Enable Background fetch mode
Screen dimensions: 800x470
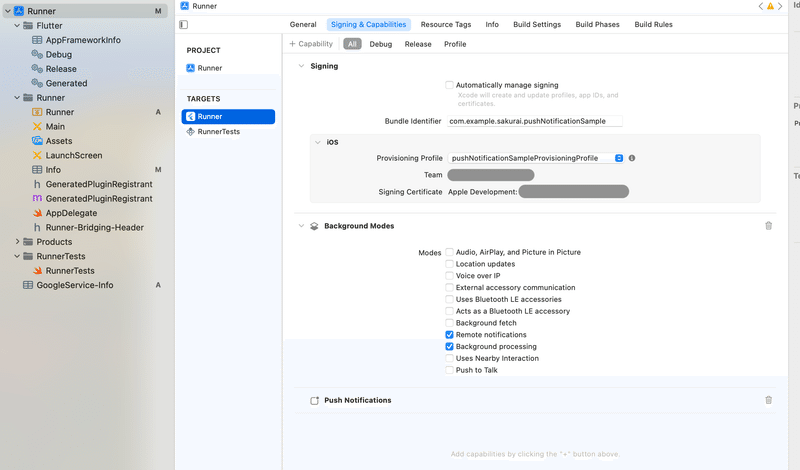click(x=449, y=323)
